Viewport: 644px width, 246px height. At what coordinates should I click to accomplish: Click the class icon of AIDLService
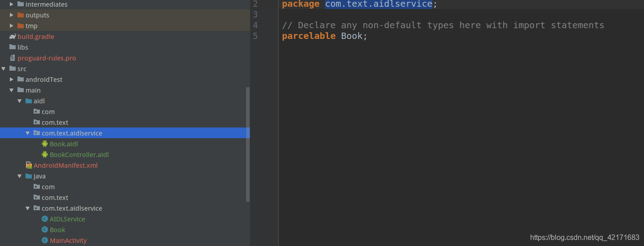45,219
